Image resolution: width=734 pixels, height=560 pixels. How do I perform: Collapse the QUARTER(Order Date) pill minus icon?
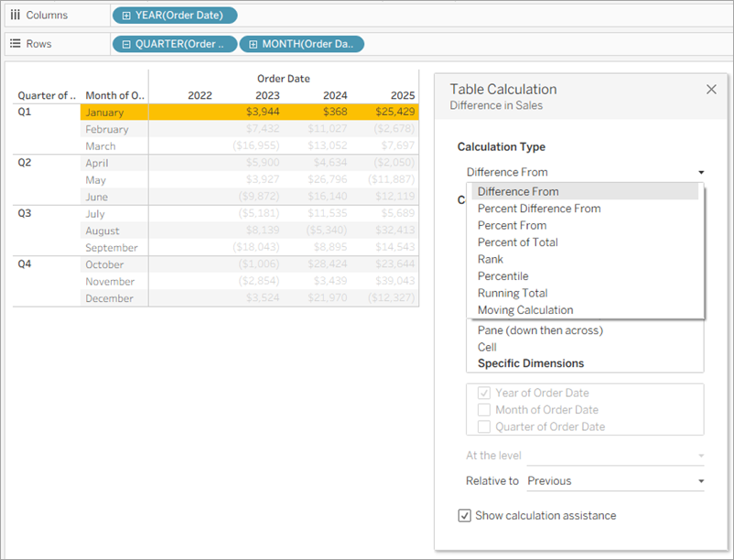coord(126,44)
